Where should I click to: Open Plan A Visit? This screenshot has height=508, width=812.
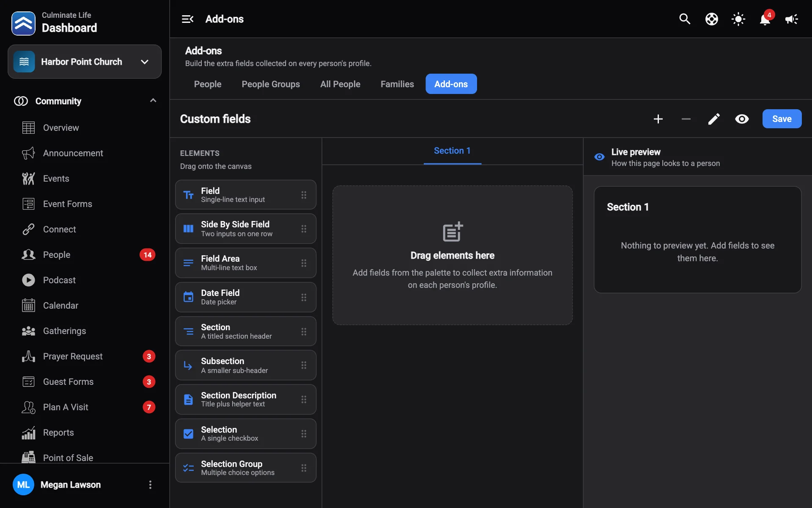click(85, 407)
